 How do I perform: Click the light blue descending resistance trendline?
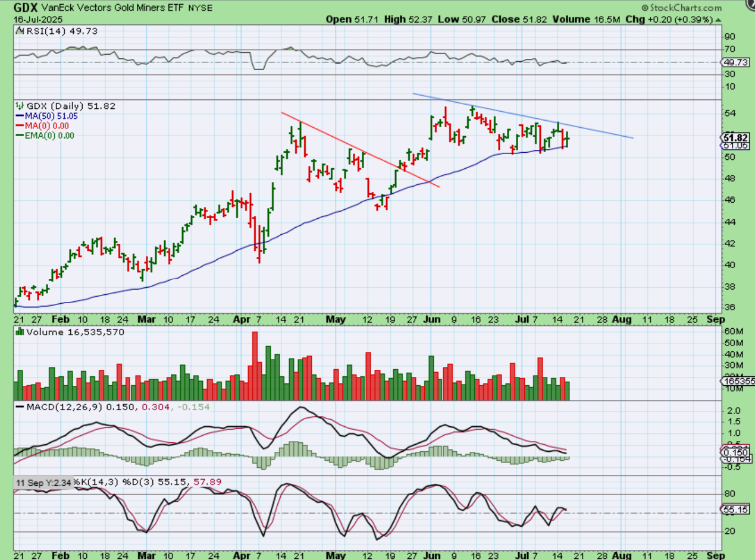point(523,115)
